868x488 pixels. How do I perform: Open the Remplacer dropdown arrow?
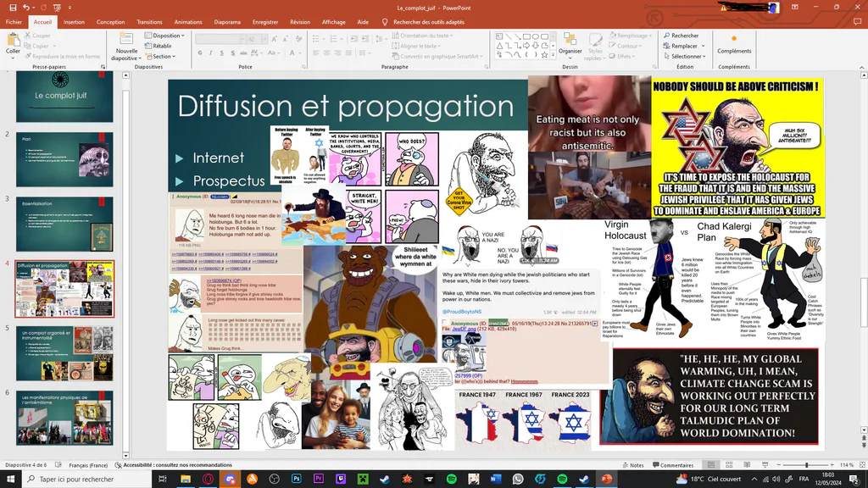[x=703, y=46]
